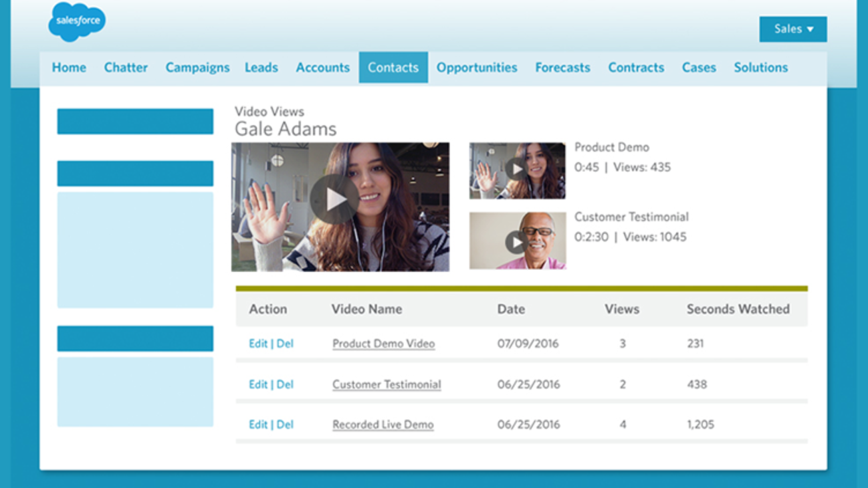Open the Solutions tab
Viewport: 868px width, 488px height.
[x=760, y=67]
